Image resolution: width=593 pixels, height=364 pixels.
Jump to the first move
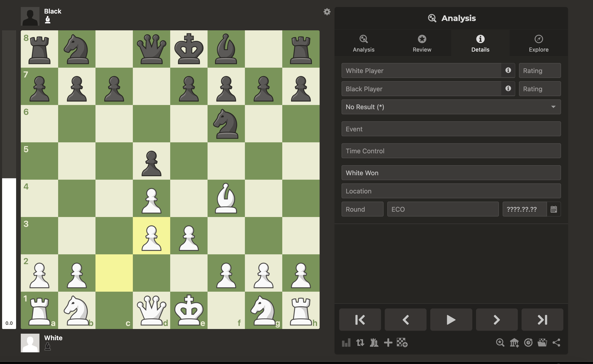click(x=360, y=320)
